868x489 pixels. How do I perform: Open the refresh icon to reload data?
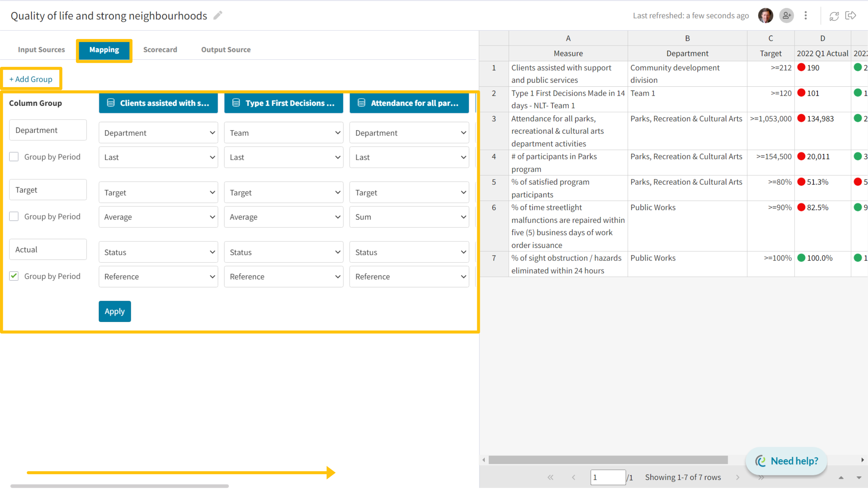pos(834,16)
